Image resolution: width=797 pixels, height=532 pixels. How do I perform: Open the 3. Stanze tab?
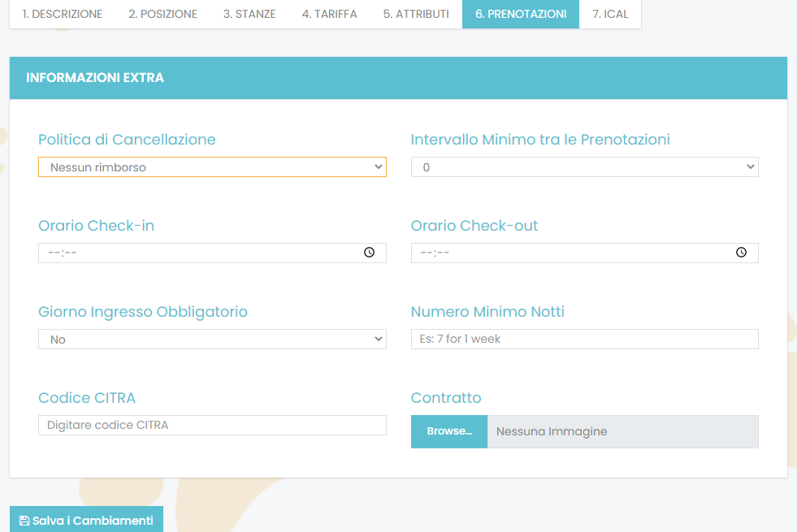(249, 14)
